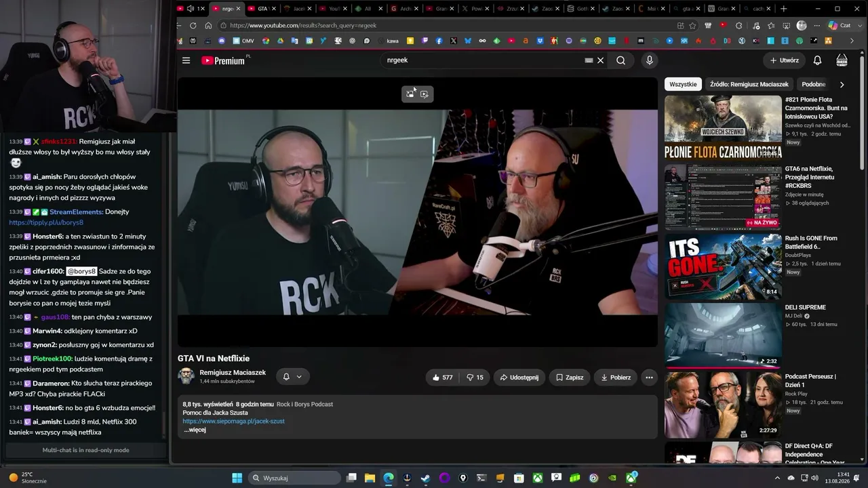Click the GTA VI na Netflixie video player
This screenshot has width=868, height=488.
coord(418,212)
